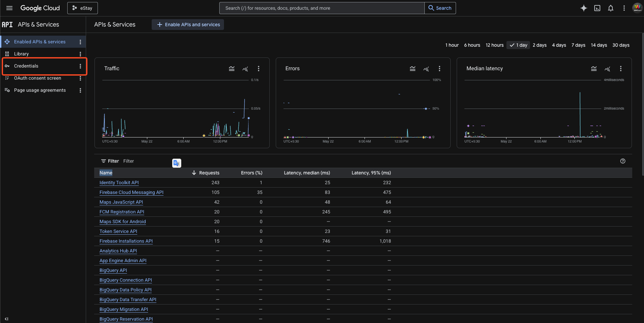
Task: Activate Cloud Shell terminal icon
Action: [x=597, y=8]
